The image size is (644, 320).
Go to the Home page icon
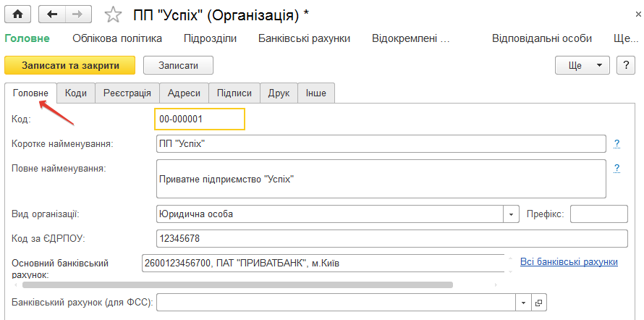17,14
